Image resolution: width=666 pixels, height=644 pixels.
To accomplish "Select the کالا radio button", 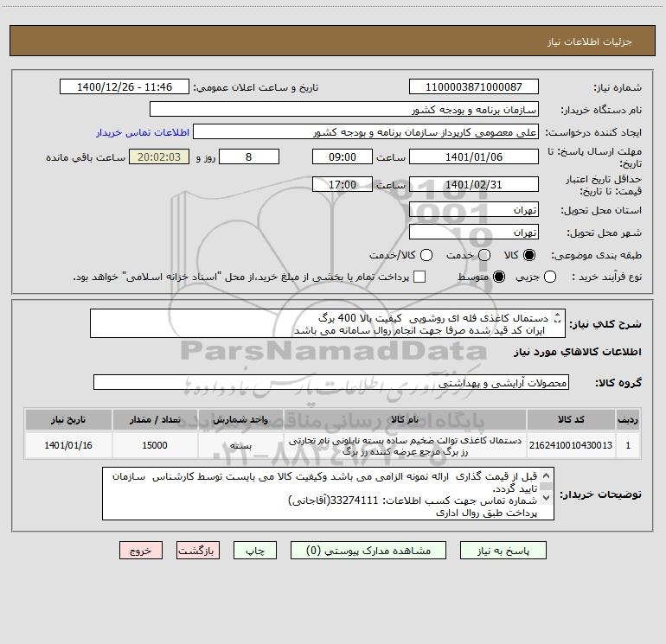I will (529, 255).
